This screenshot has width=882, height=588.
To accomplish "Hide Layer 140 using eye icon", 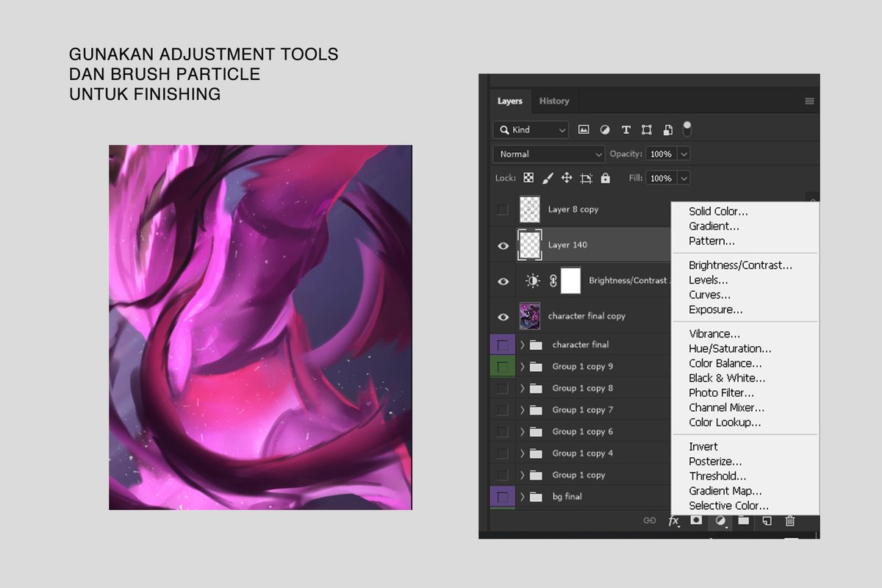I will 503,245.
